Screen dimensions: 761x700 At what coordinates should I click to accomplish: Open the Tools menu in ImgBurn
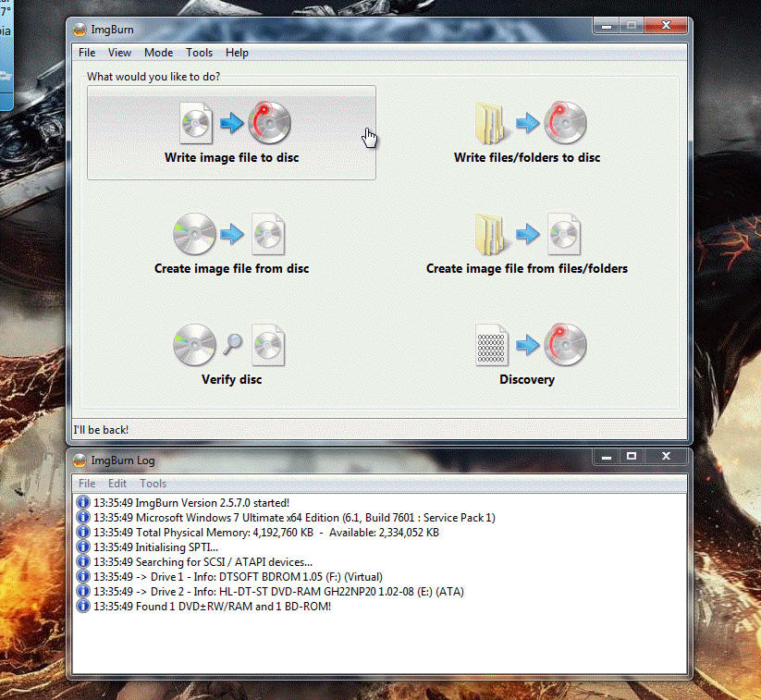pyautogui.click(x=199, y=53)
